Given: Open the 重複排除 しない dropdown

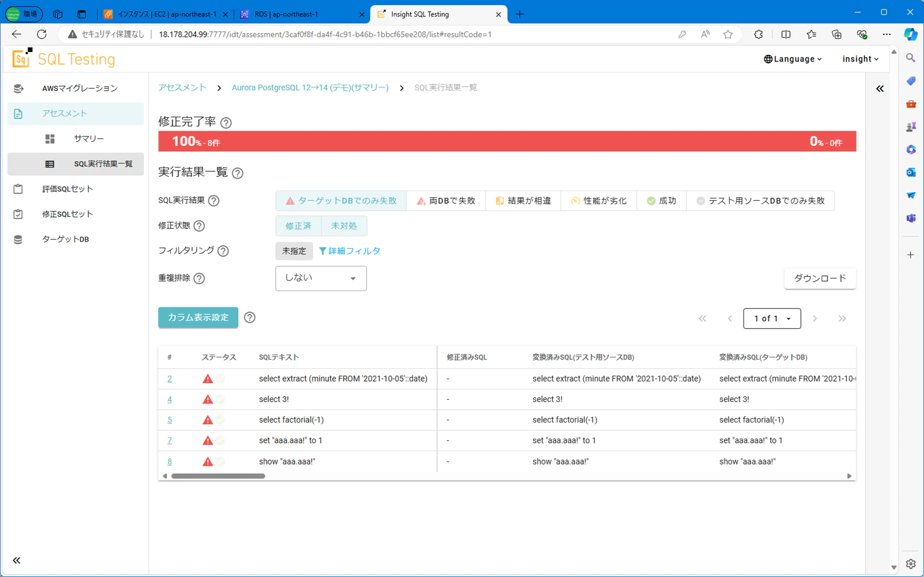Looking at the screenshot, I should [x=321, y=278].
